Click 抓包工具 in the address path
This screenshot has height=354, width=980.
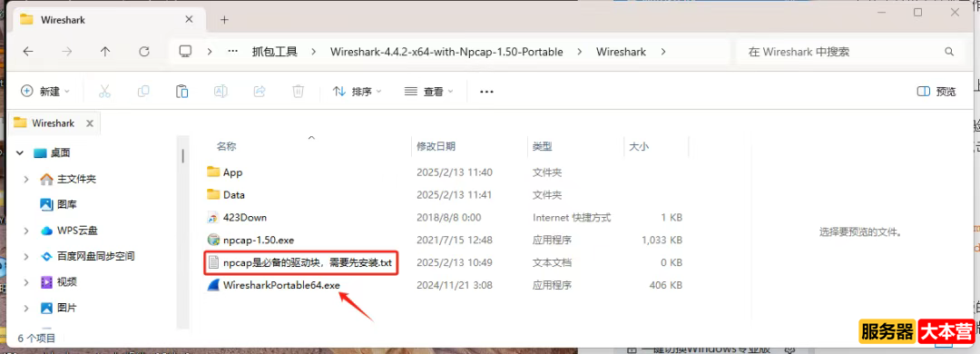[275, 52]
